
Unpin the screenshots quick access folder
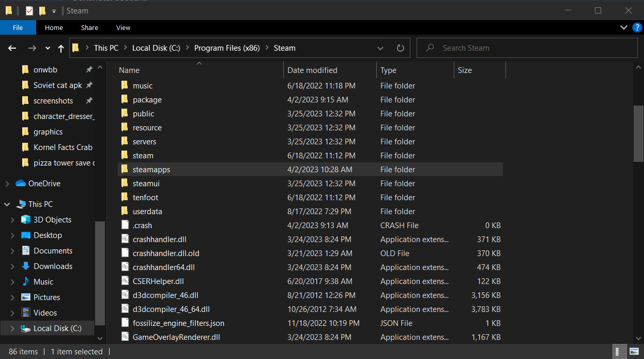89,101
